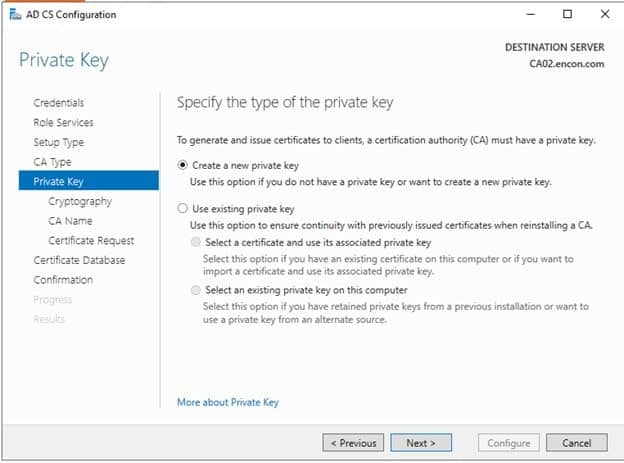Click the AD CS Configuration title bar icon
The image size is (624, 463).
13,15
